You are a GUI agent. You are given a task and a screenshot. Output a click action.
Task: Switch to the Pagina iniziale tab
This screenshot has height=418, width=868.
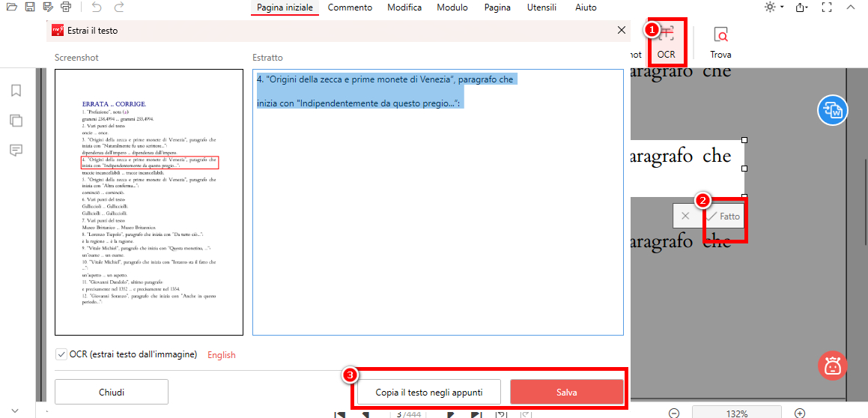click(285, 7)
